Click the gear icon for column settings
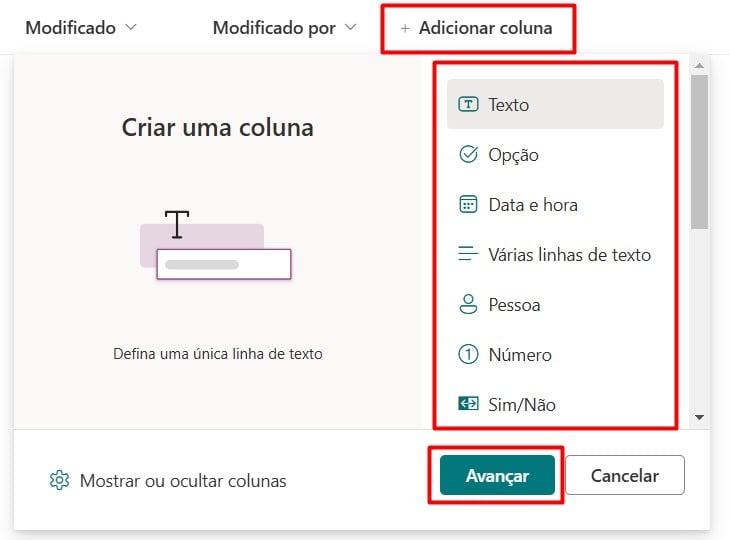The image size is (730, 540). click(x=59, y=480)
